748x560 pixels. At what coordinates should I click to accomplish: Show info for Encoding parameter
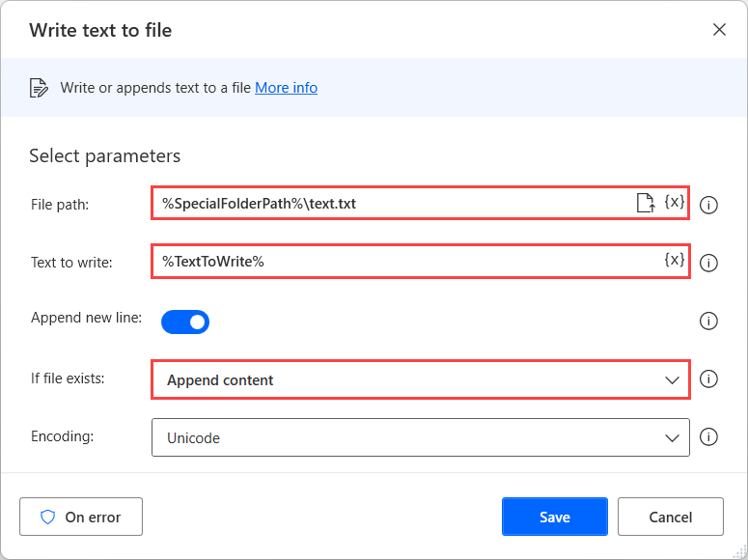[x=708, y=436]
